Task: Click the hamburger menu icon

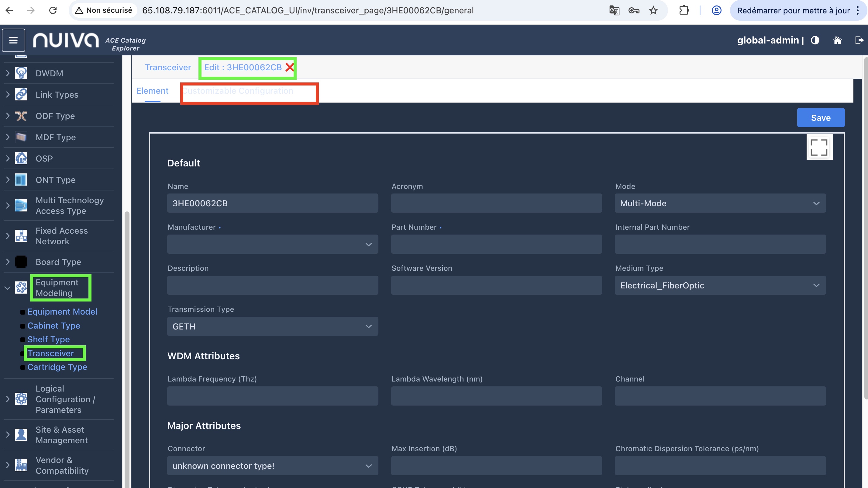Action: click(13, 40)
